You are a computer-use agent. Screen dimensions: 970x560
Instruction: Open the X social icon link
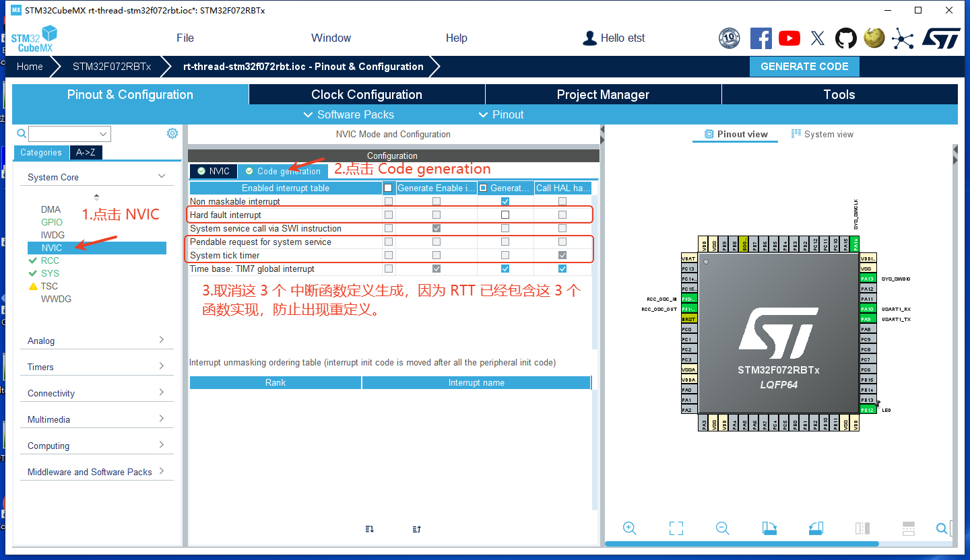click(x=818, y=38)
